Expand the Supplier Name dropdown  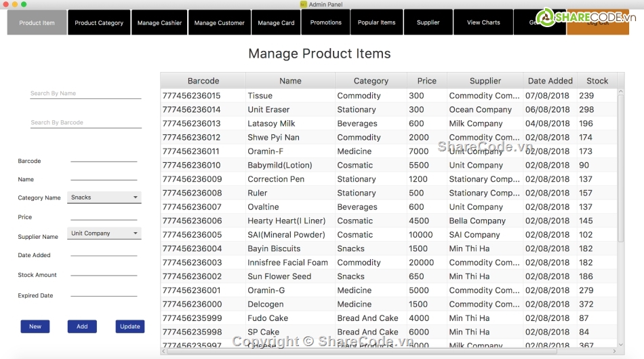[104, 233]
